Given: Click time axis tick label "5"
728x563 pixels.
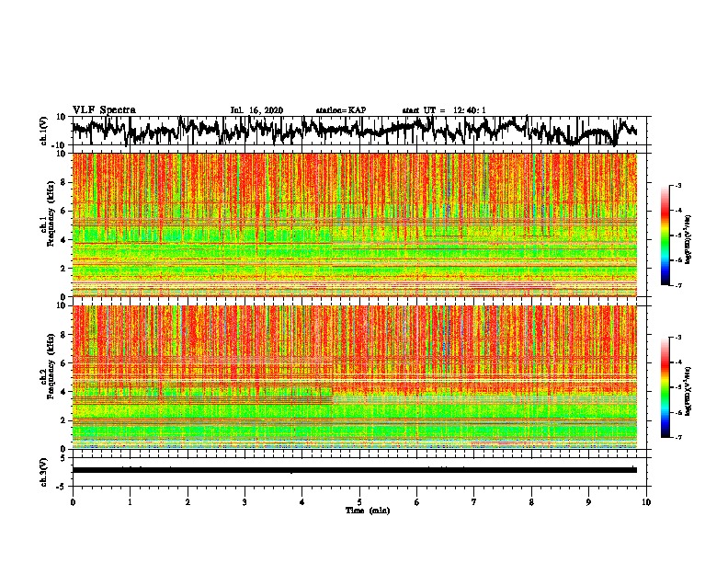Looking at the screenshot, I should pos(359,502).
